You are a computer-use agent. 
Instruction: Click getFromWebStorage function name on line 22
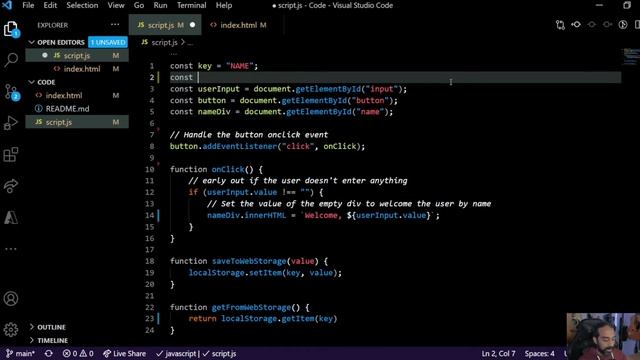tap(251, 307)
